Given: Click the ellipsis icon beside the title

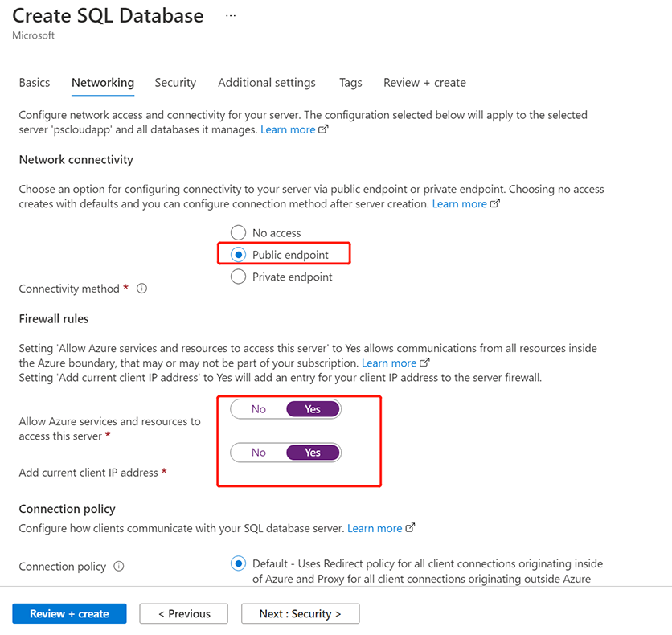Looking at the screenshot, I should tap(231, 16).
